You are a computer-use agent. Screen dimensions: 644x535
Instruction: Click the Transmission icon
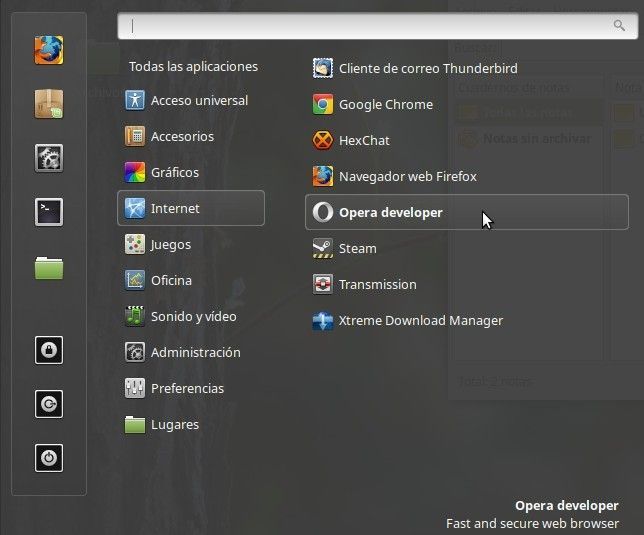[323, 284]
